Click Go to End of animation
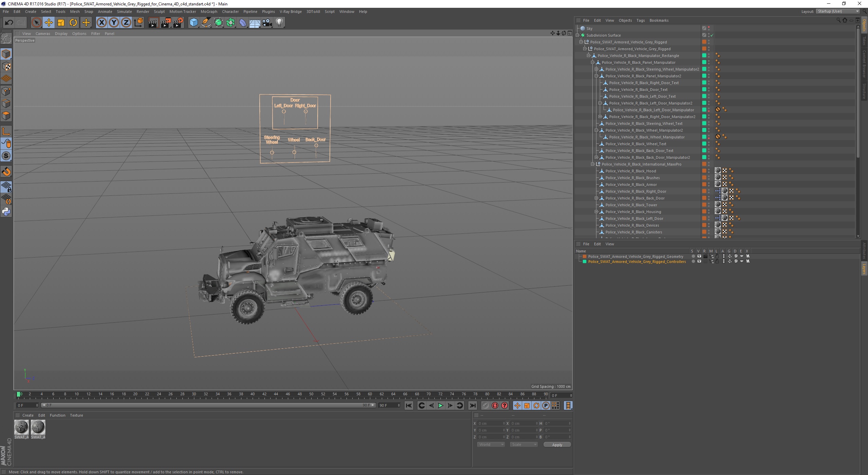Image resolution: width=868 pixels, height=475 pixels. pyautogui.click(x=472, y=405)
